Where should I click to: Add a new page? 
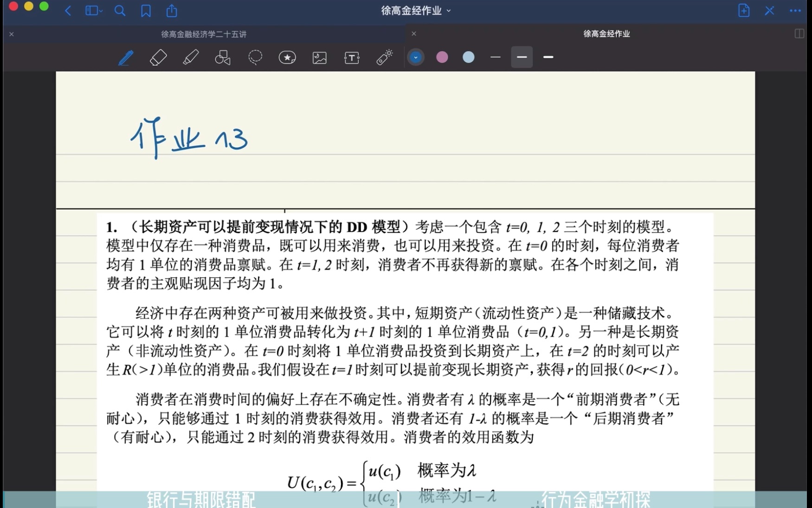[x=744, y=10]
